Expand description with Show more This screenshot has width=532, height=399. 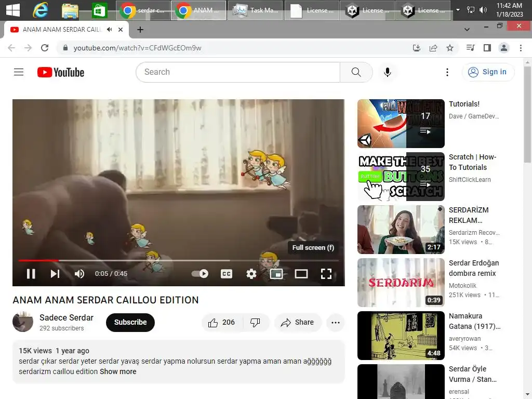(118, 371)
